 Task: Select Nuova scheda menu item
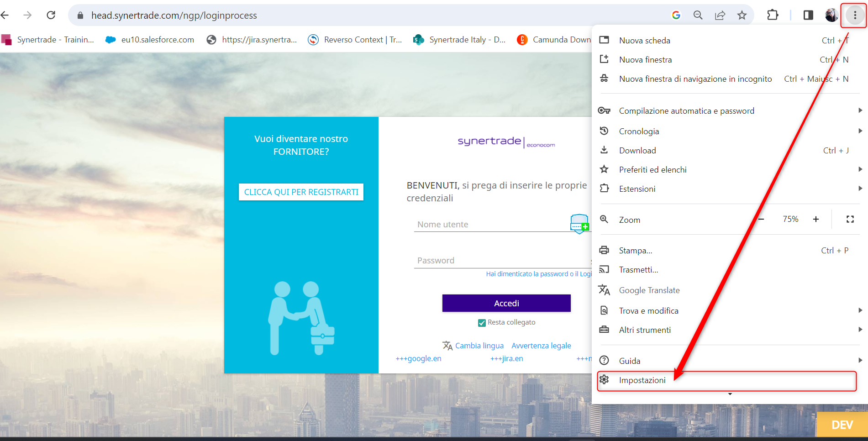729,41
